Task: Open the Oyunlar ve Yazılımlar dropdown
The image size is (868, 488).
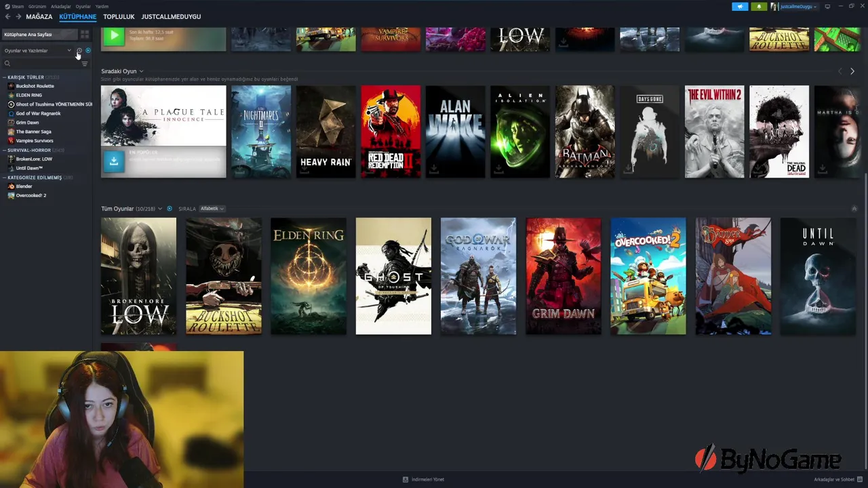Action: (38, 51)
